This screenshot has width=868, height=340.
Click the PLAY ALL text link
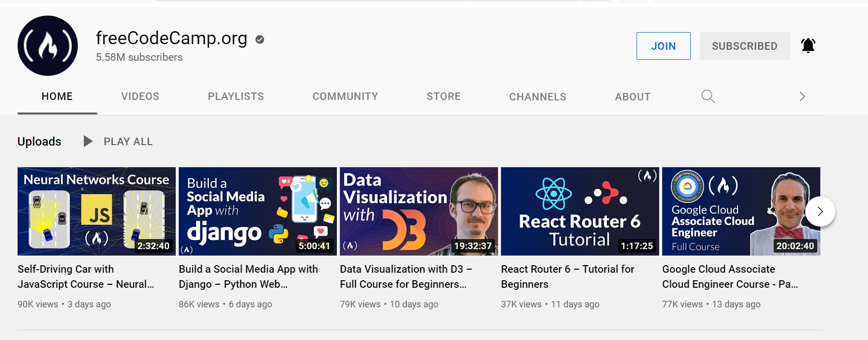[128, 142]
